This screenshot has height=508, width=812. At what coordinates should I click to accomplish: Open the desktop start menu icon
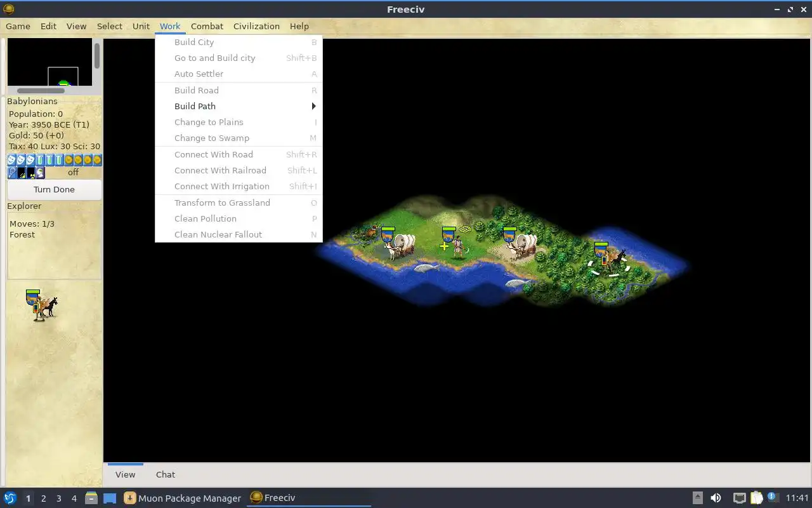[x=10, y=498]
